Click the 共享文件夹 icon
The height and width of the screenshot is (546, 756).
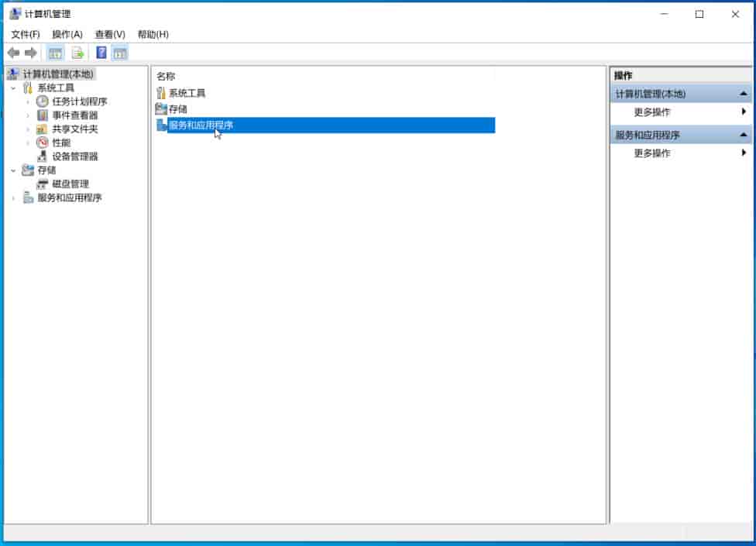tap(42, 129)
